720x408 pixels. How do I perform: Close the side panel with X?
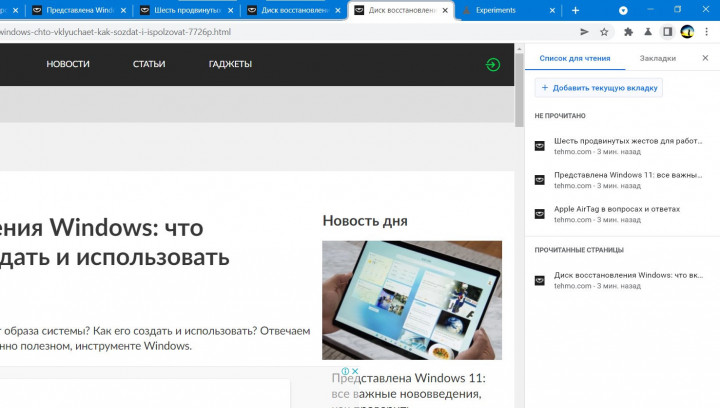(705, 58)
